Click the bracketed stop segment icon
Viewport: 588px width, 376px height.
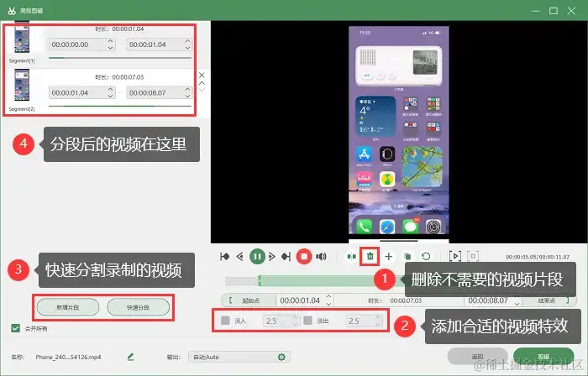coord(473,256)
